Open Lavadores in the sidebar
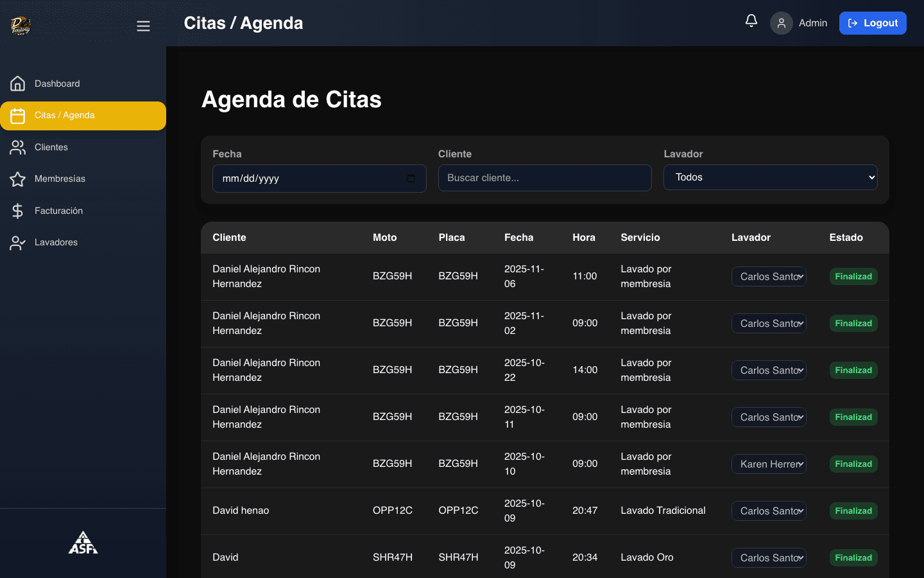Viewport: 924px width, 578px height. pos(83,243)
